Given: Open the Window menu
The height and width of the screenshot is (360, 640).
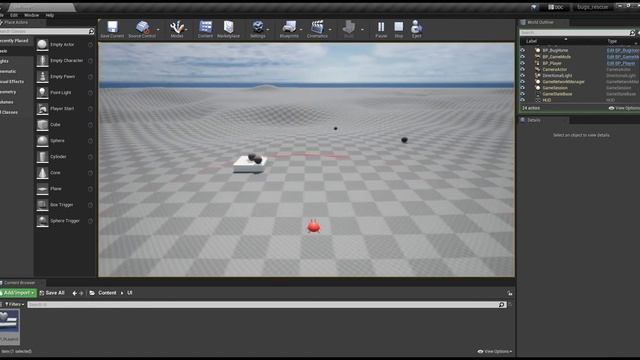Looking at the screenshot, I should point(31,15).
